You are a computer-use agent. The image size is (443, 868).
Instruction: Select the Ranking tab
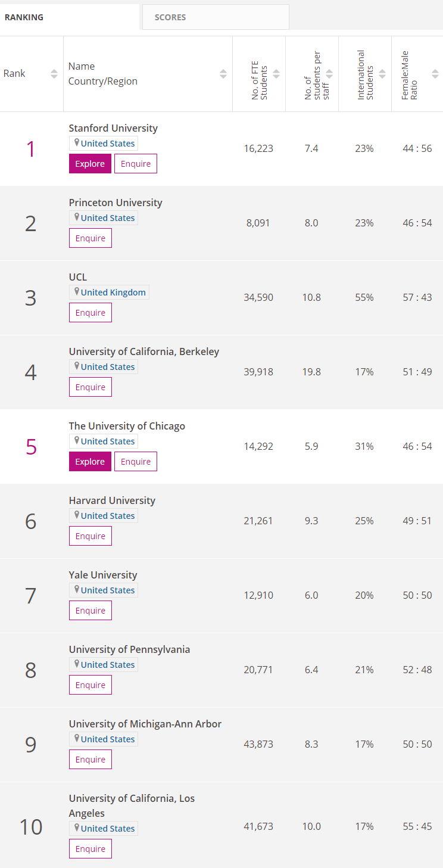click(24, 17)
